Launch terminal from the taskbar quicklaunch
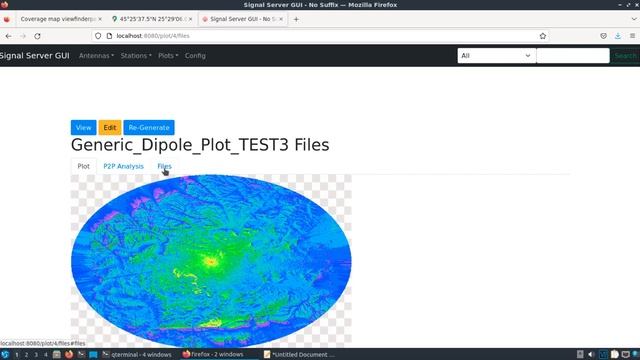 click(x=81, y=354)
